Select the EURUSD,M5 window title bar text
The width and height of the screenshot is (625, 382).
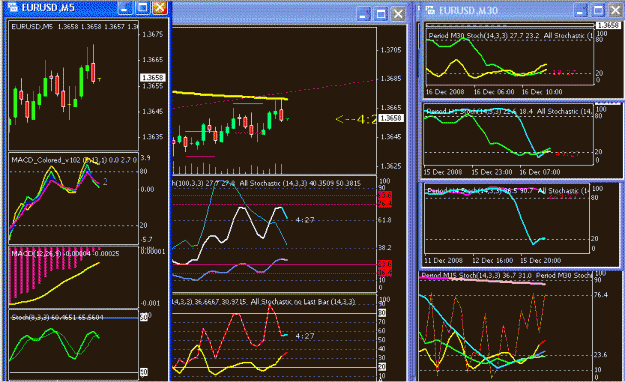coord(48,8)
